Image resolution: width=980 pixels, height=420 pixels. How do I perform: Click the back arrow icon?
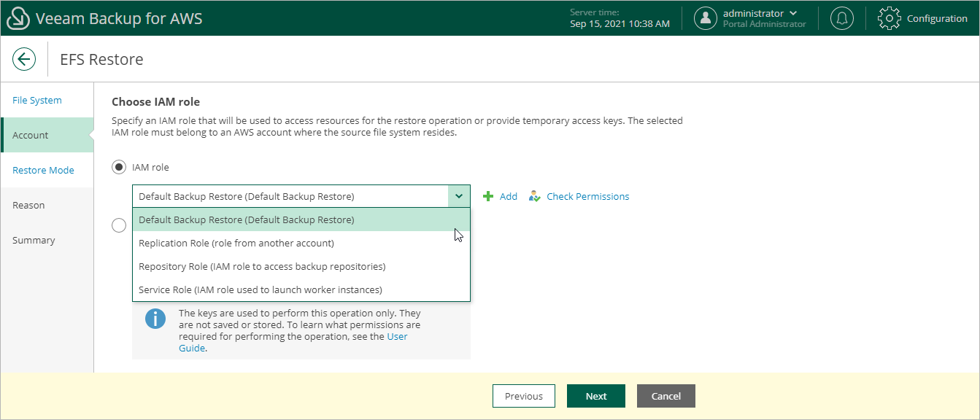pyautogui.click(x=24, y=59)
